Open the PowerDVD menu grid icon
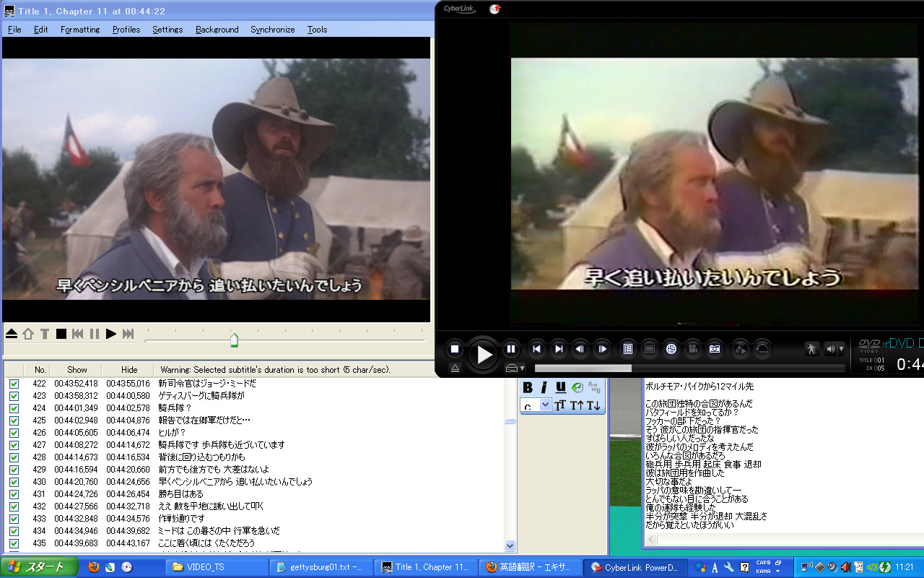The width and height of the screenshot is (924, 578). pos(628,349)
